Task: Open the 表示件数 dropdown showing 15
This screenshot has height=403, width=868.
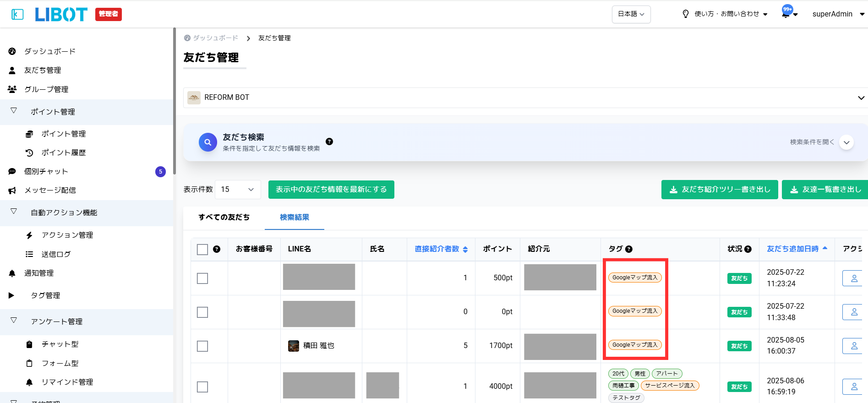Action: pos(238,190)
